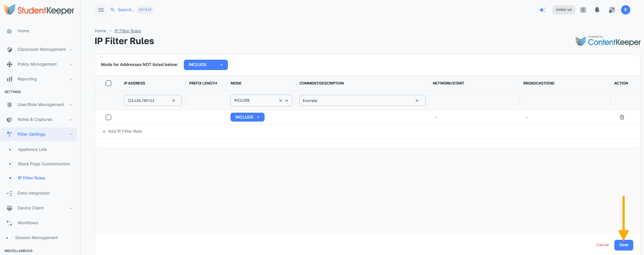Viewport: 644px width, 255px height.
Task: Select IP Filter Rules menu item
Action: [31, 178]
